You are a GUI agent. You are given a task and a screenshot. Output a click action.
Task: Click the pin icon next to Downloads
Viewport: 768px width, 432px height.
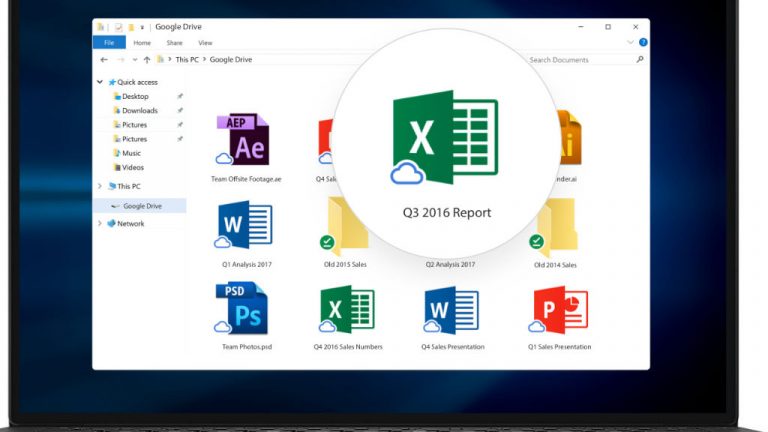(180, 111)
